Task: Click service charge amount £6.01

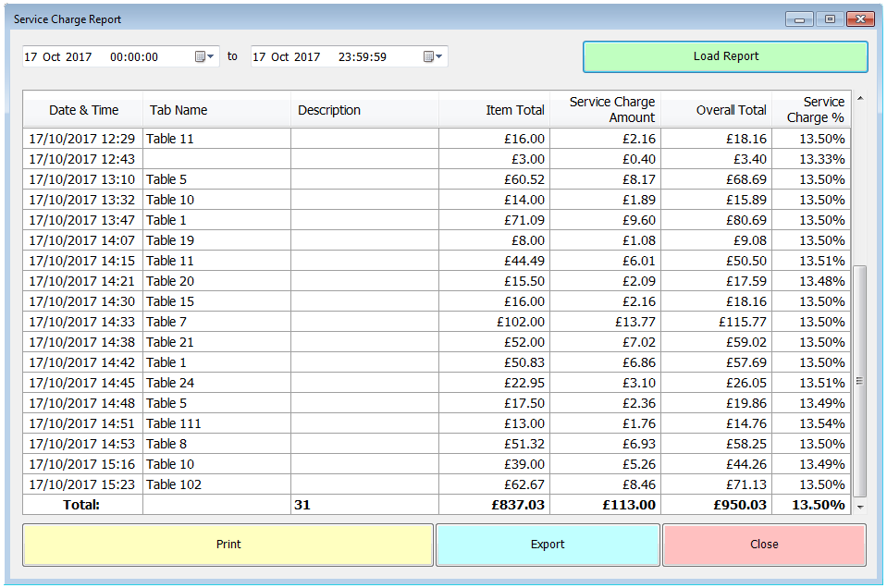Action: click(605, 261)
